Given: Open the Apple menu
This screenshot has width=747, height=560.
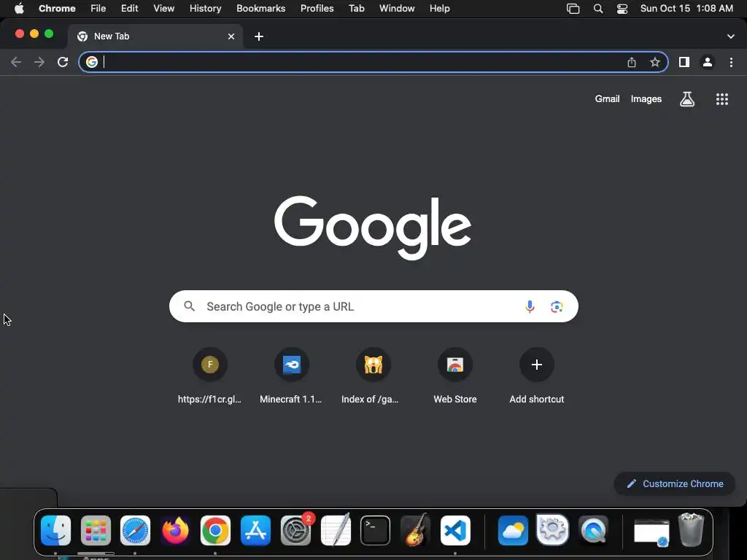Looking at the screenshot, I should coord(19,9).
